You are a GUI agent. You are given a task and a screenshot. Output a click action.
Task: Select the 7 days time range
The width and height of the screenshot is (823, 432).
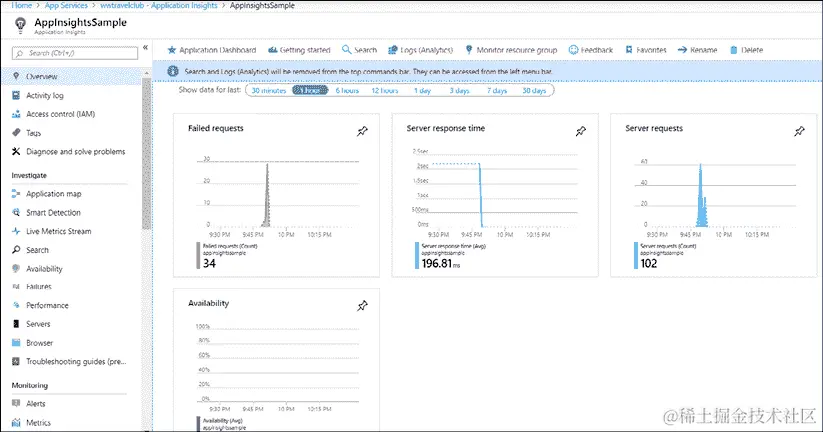pyautogui.click(x=497, y=90)
